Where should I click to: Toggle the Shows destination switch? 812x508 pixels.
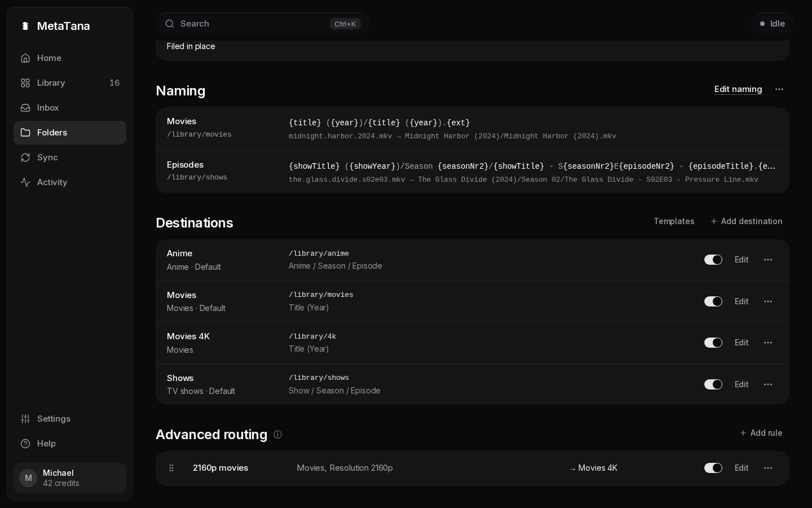[x=713, y=384]
